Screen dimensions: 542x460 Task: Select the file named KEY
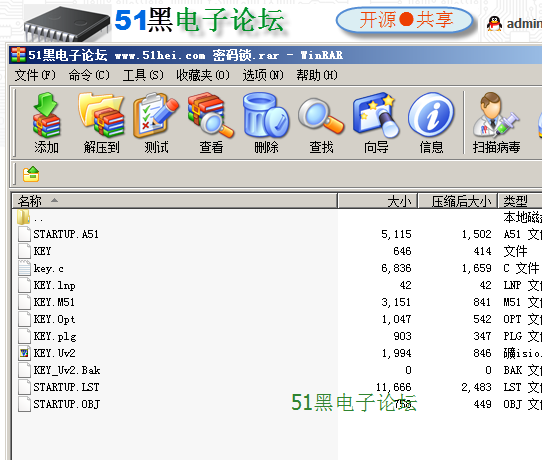42,251
